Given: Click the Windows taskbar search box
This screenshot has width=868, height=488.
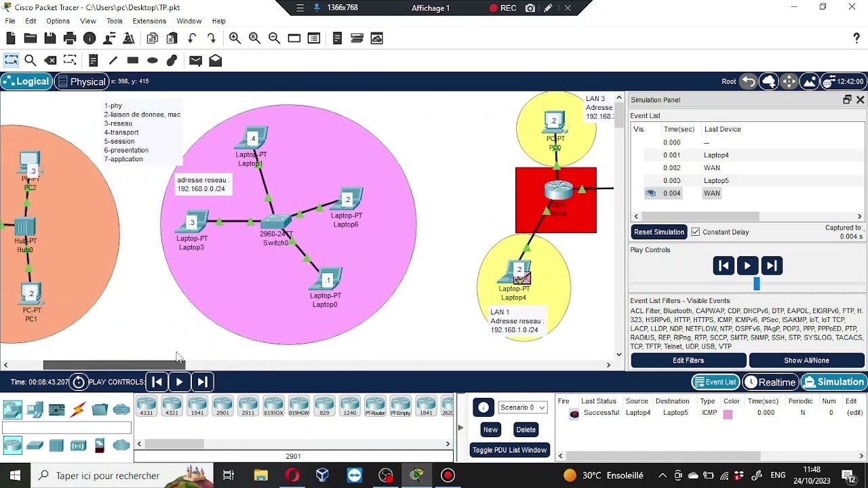Looking at the screenshot, I should 121,475.
